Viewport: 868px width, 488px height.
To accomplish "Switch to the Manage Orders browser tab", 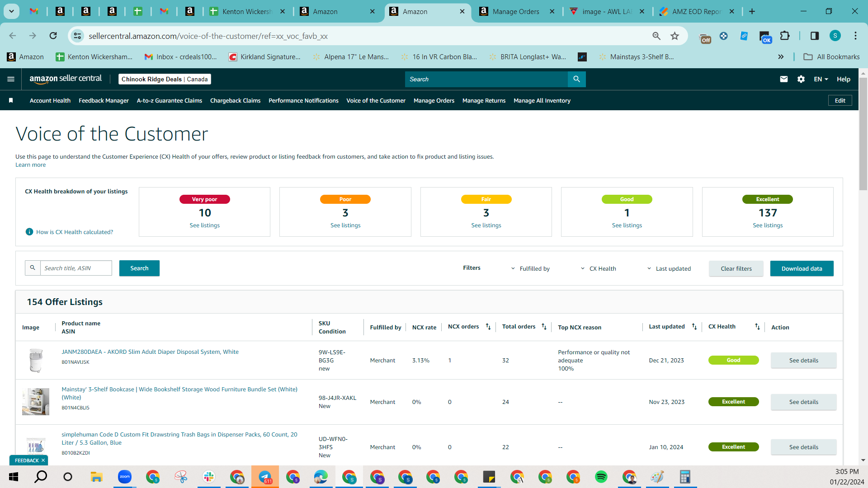I will [516, 11].
